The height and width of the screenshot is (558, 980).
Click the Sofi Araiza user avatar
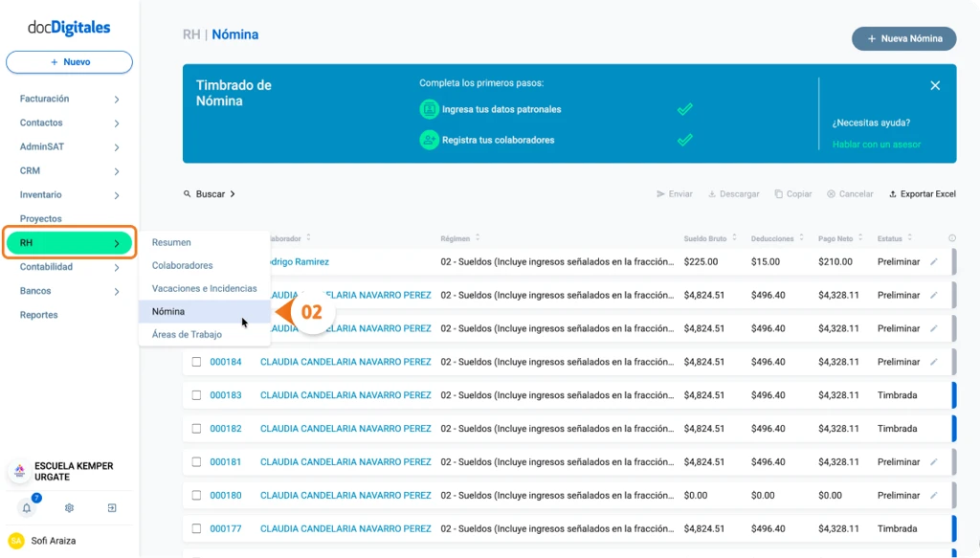(x=16, y=541)
